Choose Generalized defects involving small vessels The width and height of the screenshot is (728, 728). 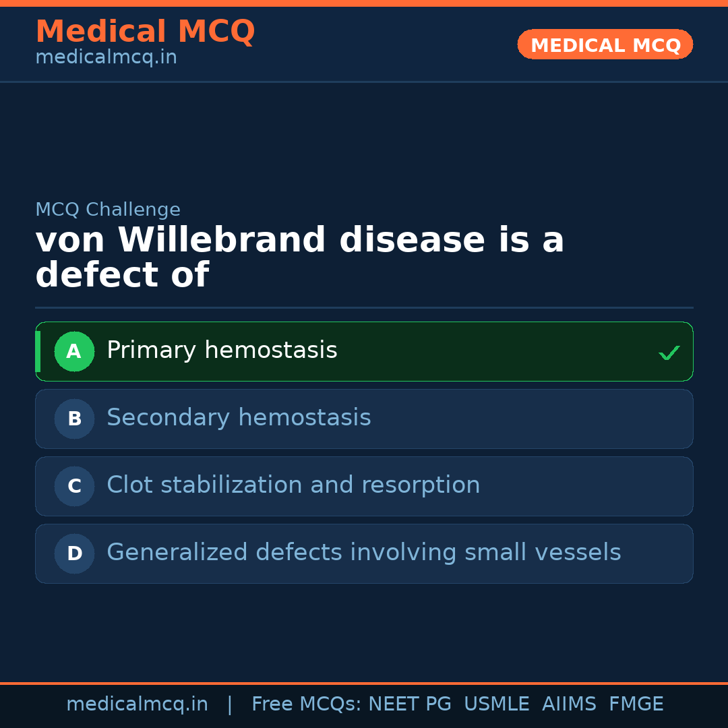coord(363,553)
